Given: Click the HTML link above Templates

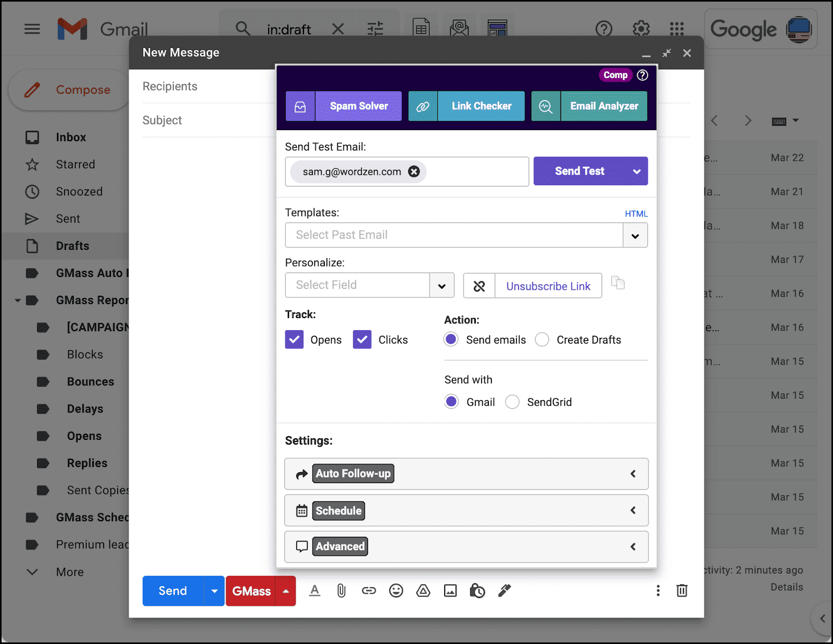Looking at the screenshot, I should (637, 213).
